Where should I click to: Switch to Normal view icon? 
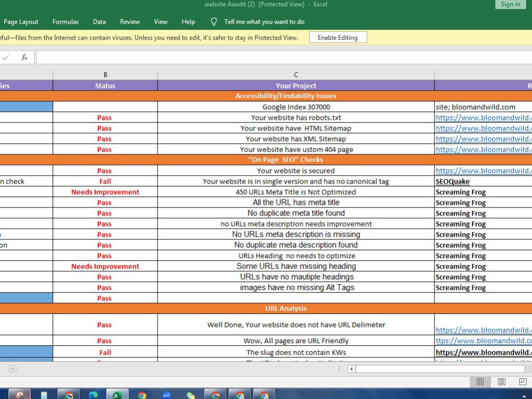click(x=480, y=381)
